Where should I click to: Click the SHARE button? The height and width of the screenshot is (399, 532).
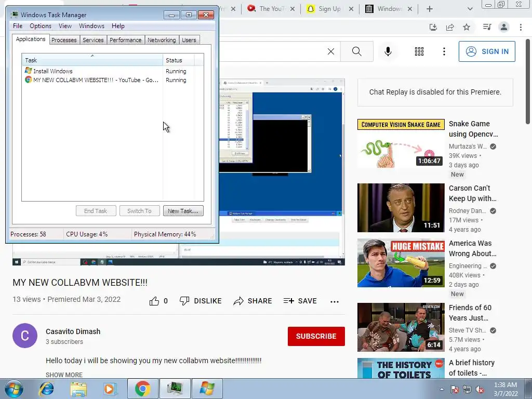[x=253, y=301]
